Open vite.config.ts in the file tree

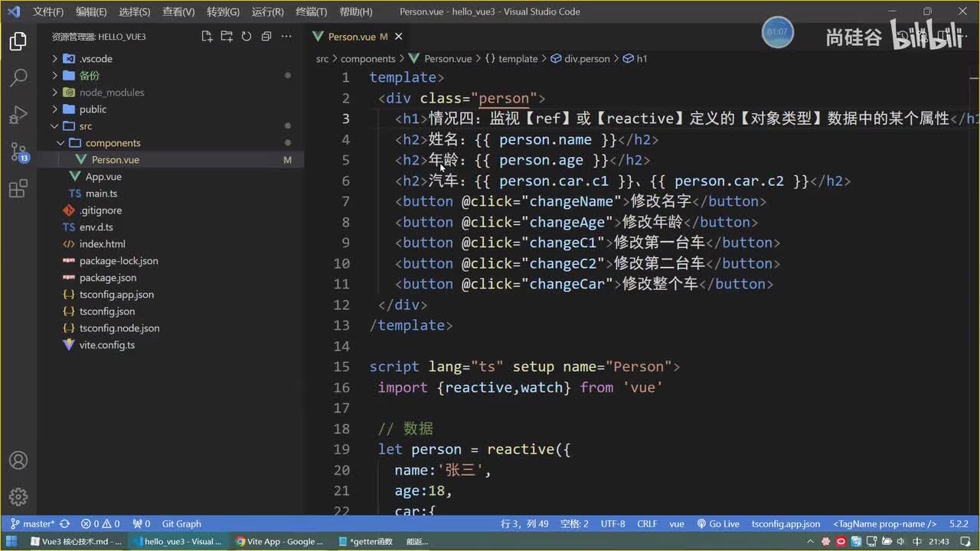107,345
